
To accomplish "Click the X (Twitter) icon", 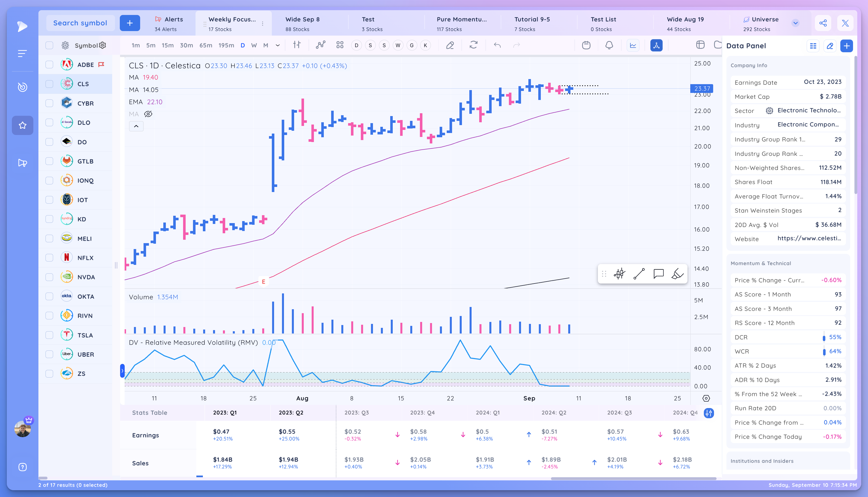I will click(x=845, y=23).
